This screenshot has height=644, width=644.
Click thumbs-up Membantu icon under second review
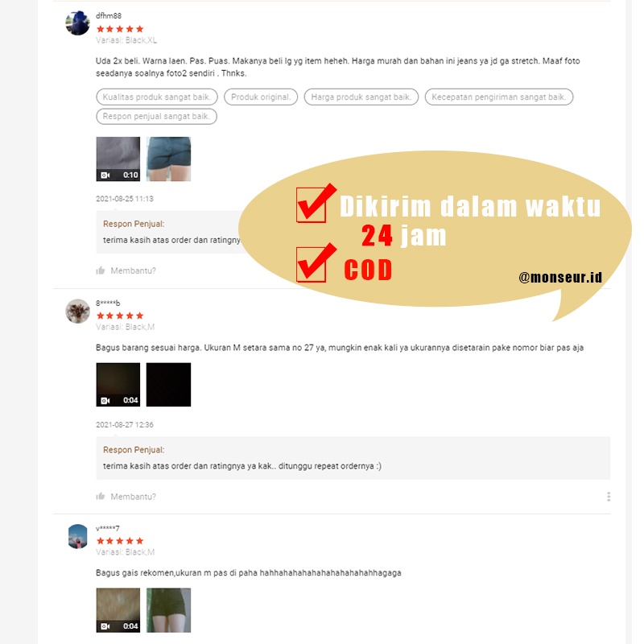click(x=101, y=496)
